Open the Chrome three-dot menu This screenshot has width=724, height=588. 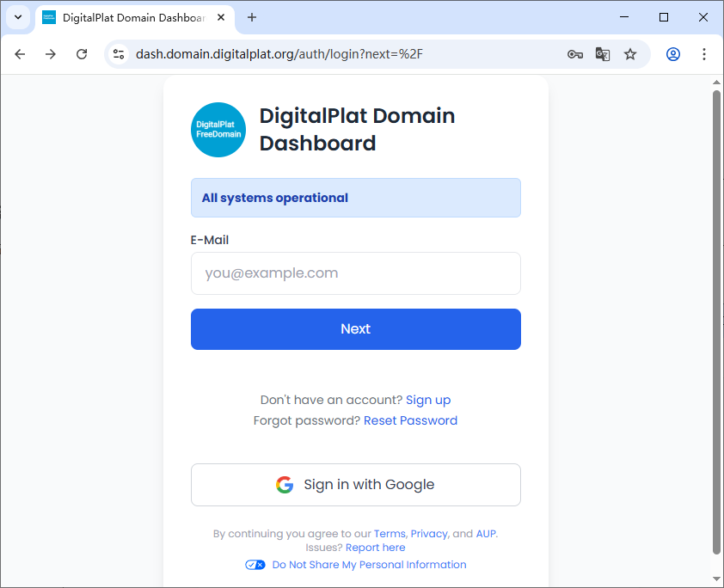point(704,54)
